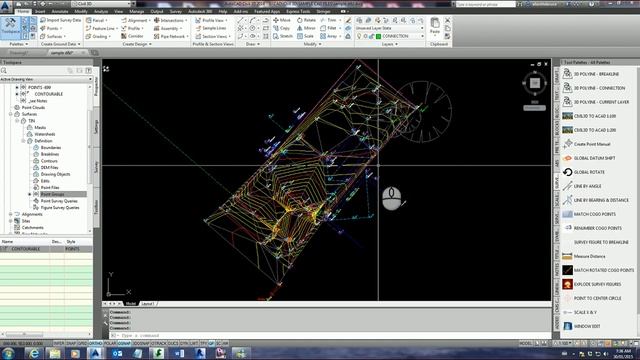Open the Home ribbon tab
Image resolution: width=640 pixels, height=360 pixels.
coord(23,11)
